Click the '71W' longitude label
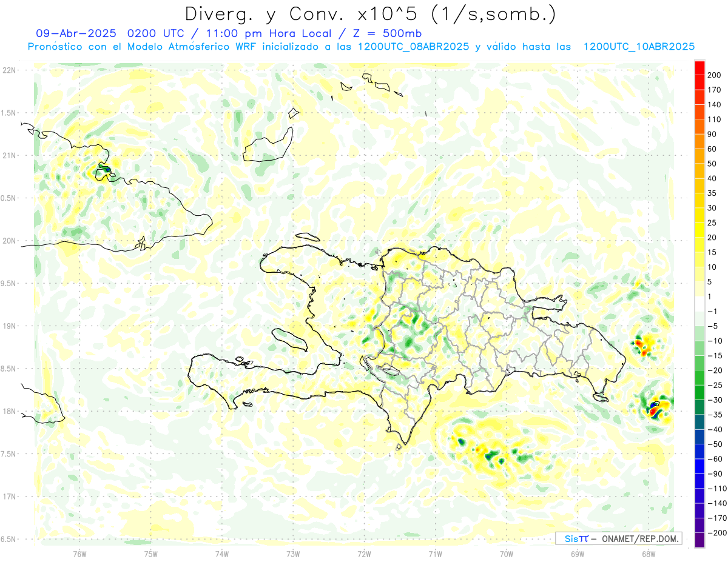This screenshot has height=562, width=728. pos(435,554)
